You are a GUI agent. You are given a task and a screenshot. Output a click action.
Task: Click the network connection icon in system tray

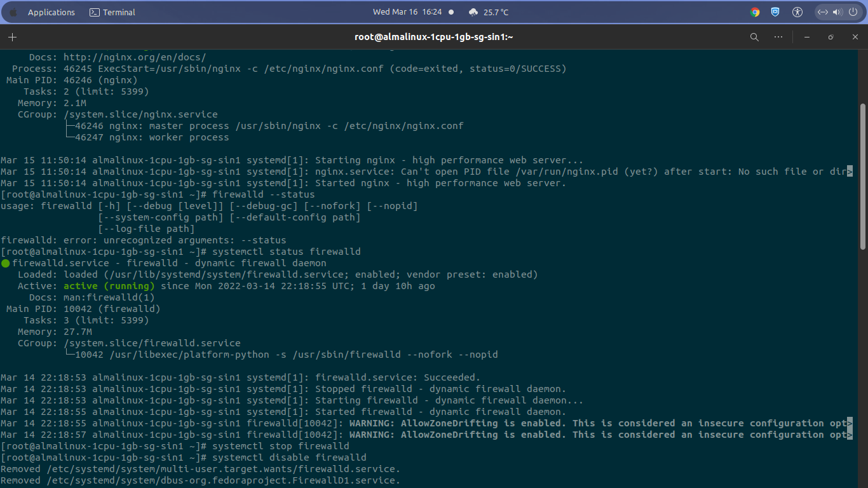point(822,12)
